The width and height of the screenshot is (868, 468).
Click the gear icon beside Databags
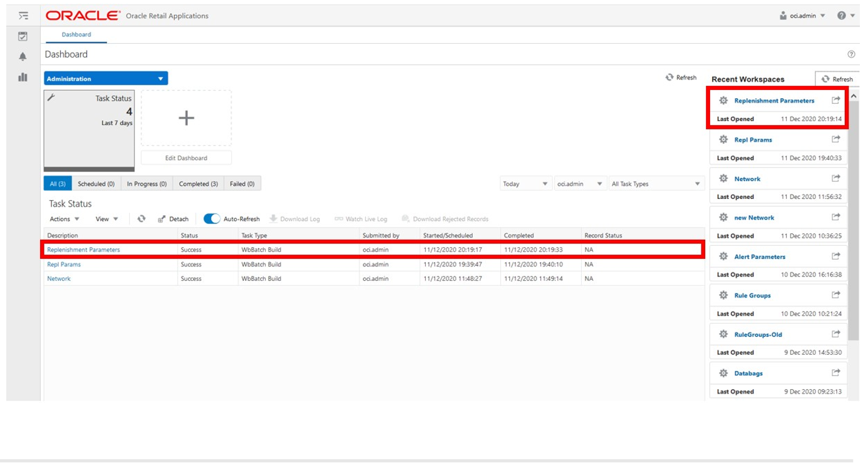point(723,373)
